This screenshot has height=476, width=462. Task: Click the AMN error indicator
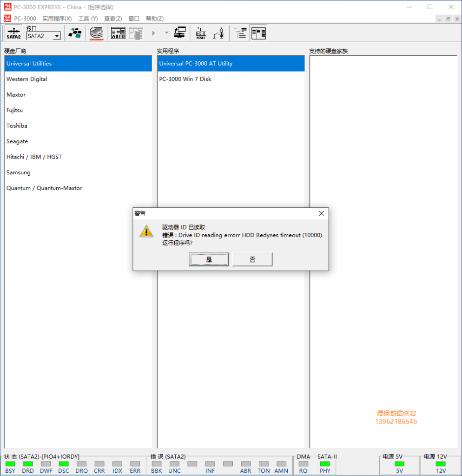coord(281,464)
